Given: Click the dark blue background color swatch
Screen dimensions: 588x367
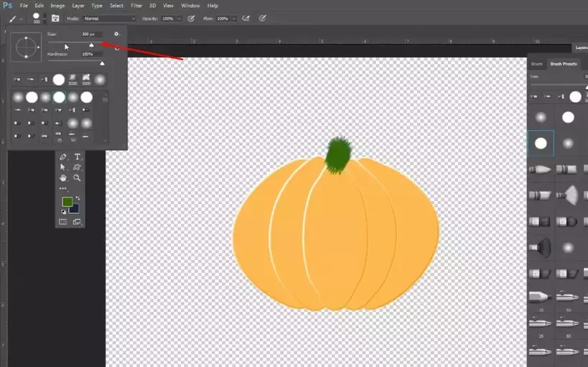Looking at the screenshot, I should pos(75,209).
